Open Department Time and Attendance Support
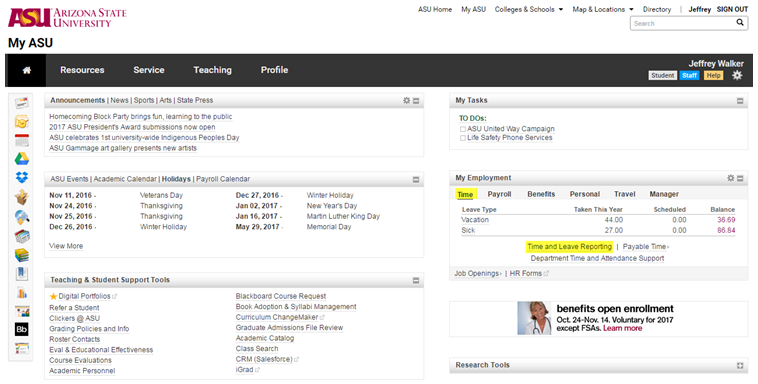This screenshot has height=384, width=758. tap(597, 258)
